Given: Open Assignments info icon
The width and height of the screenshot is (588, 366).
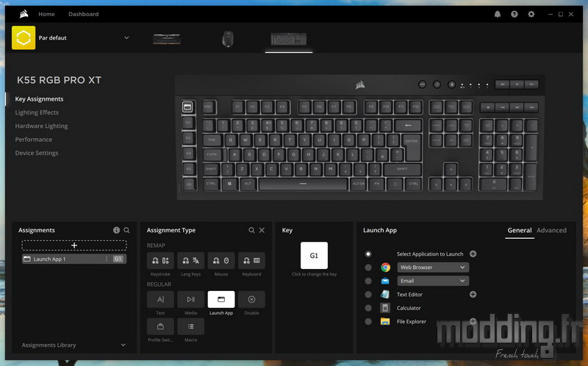Looking at the screenshot, I should coord(116,230).
